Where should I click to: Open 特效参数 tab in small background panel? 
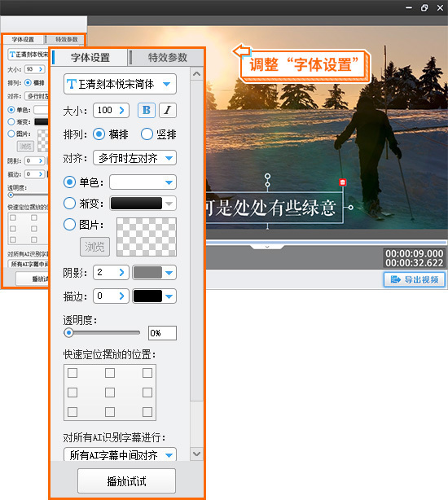click(x=66, y=40)
